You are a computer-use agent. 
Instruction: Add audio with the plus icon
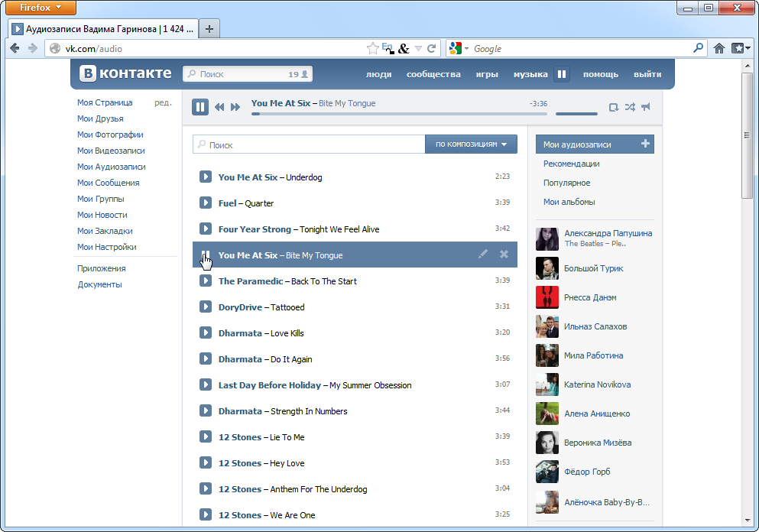(645, 143)
